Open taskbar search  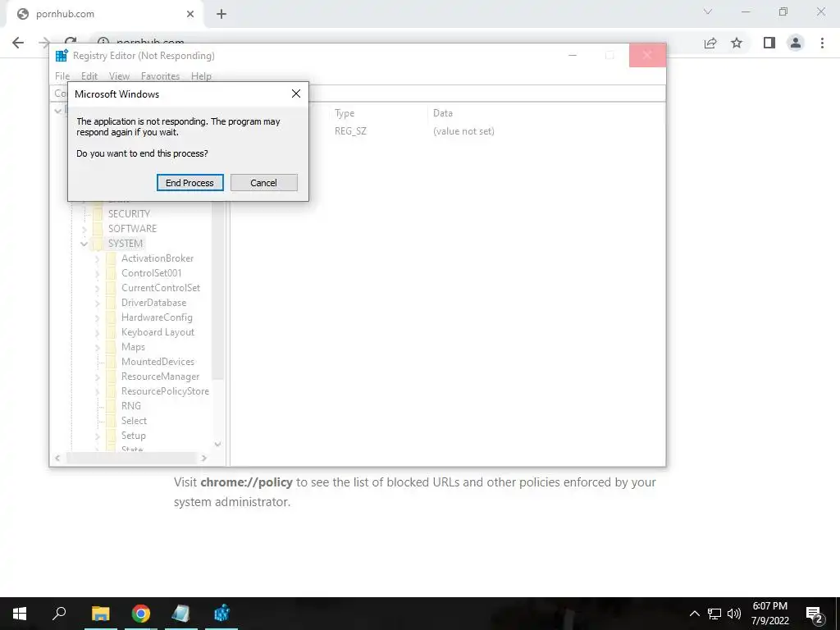point(59,613)
